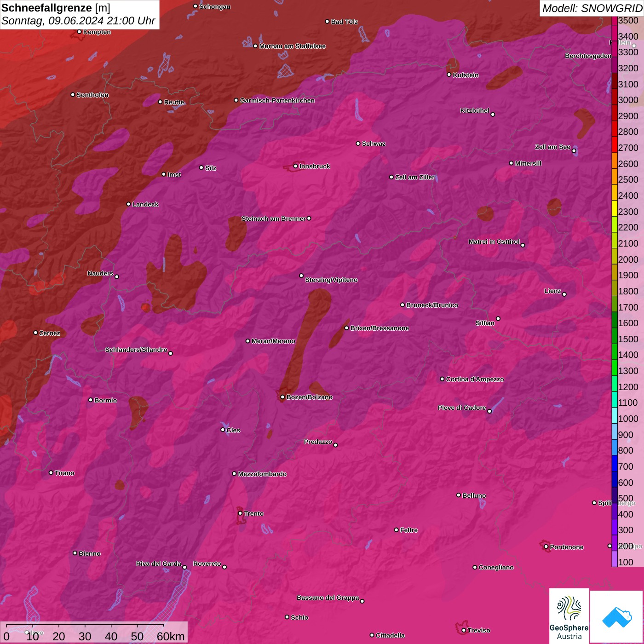
Task: Click the Bormio location dot
Action: 91,400
